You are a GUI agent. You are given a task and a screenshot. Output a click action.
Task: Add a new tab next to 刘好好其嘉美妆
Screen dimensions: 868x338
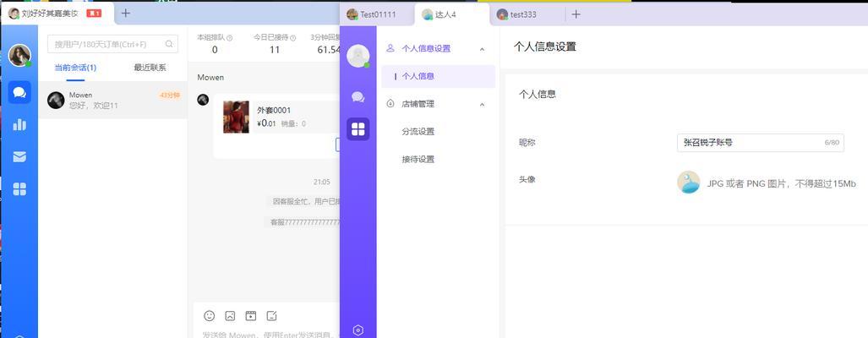tap(126, 14)
